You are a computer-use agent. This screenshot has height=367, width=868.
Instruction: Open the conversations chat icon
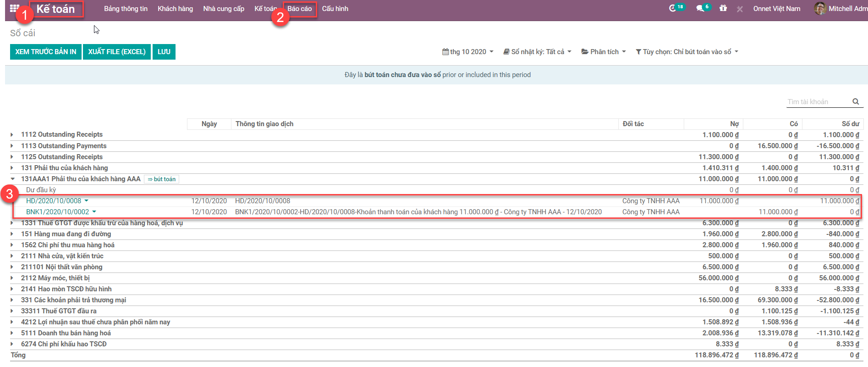[x=700, y=8]
